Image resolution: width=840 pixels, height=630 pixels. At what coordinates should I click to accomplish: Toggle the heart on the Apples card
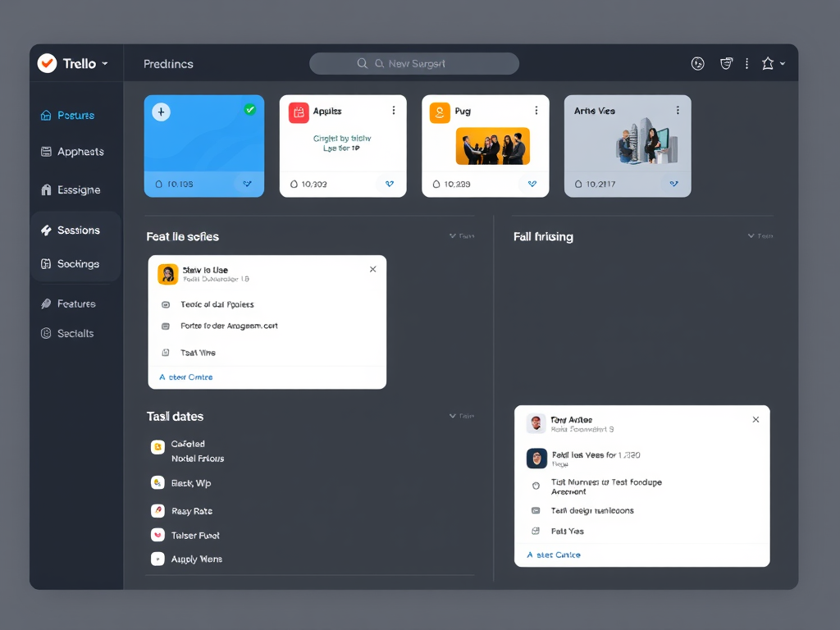click(x=390, y=184)
